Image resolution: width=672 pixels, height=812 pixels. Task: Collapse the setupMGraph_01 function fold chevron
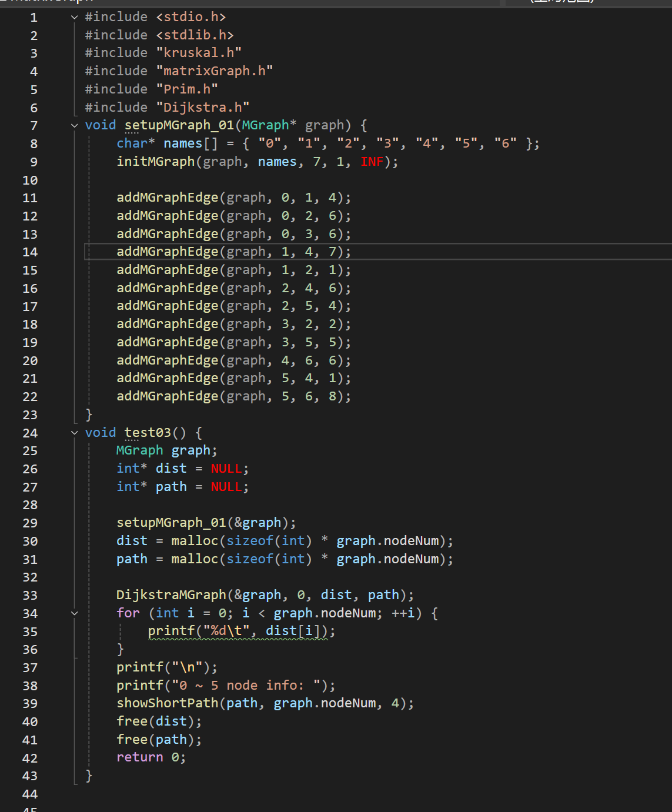point(75,125)
